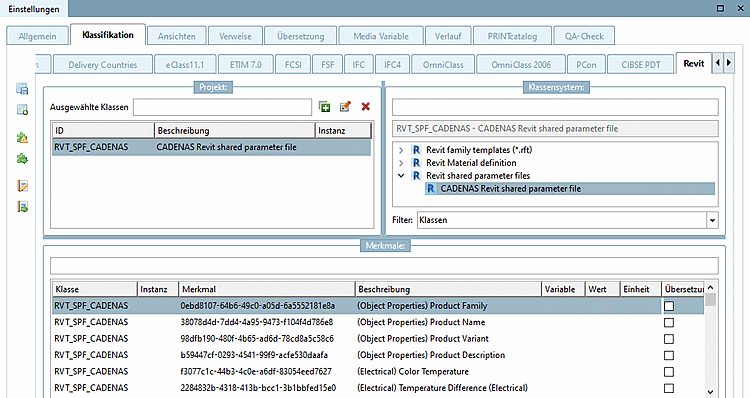Click the sidebar table icon with green plus

[22, 110]
